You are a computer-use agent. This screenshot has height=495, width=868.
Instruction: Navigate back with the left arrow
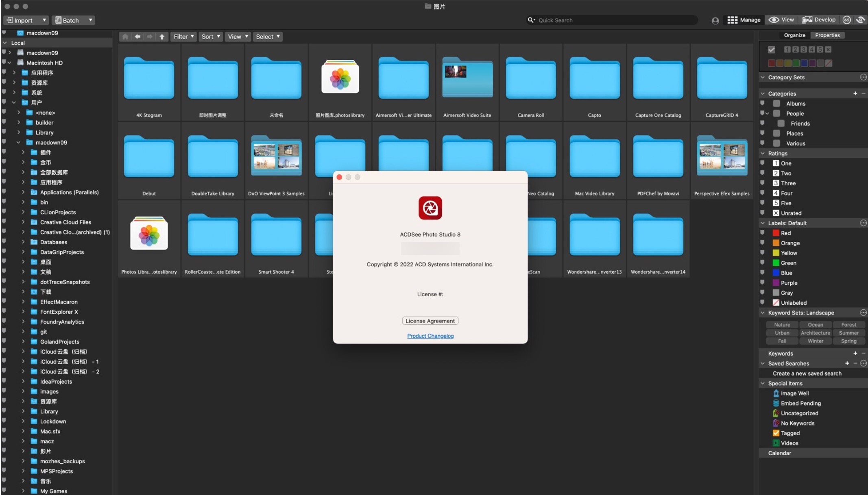[x=137, y=37]
